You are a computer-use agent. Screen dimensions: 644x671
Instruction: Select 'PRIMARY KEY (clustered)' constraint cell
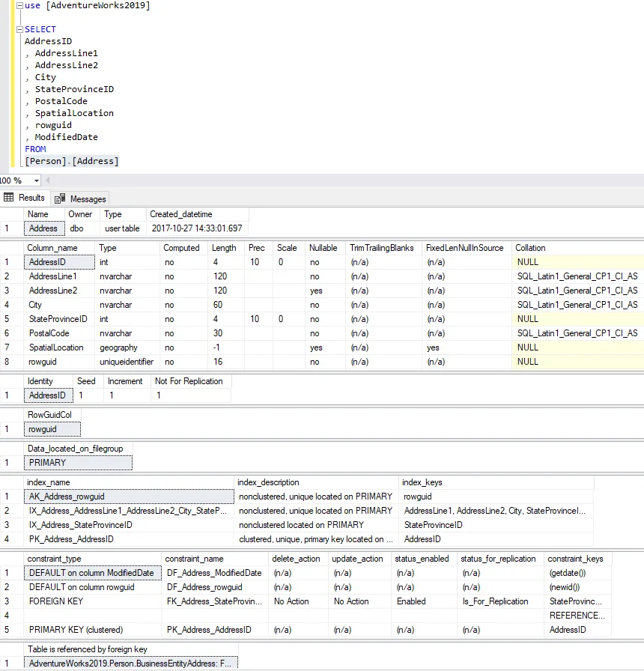point(93,630)
